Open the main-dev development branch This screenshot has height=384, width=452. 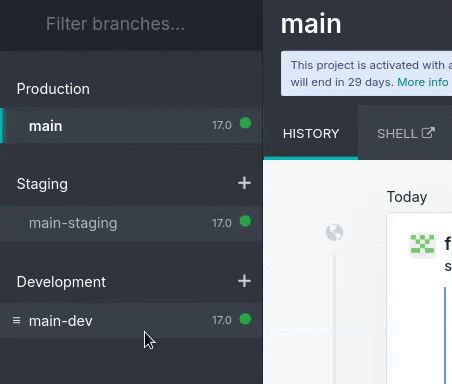pyautogui.click(x=131, y=321)
